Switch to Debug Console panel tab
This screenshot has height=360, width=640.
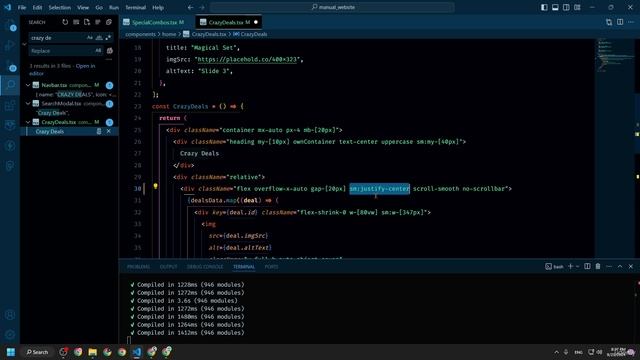[x=205, y=267]
